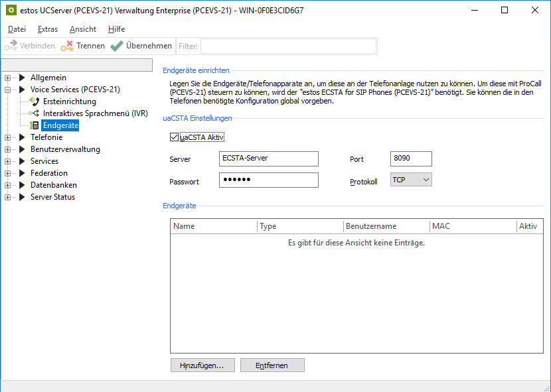551x392 pixels.
Task: Collapse the Voice Services (PCEVS-21) node
Action: pos(8,90)
